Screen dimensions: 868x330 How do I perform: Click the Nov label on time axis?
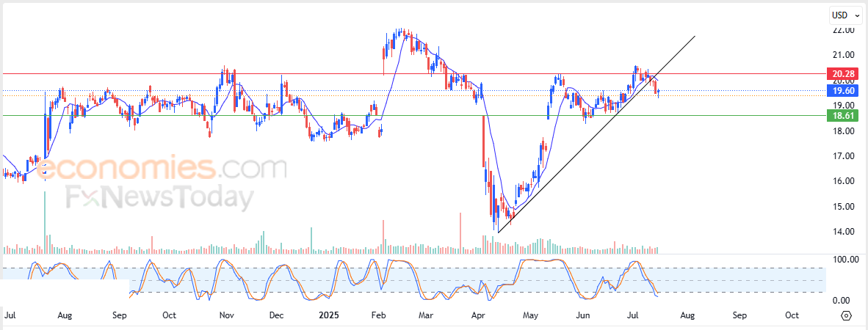pyautogui.click(x=226, y=315)
